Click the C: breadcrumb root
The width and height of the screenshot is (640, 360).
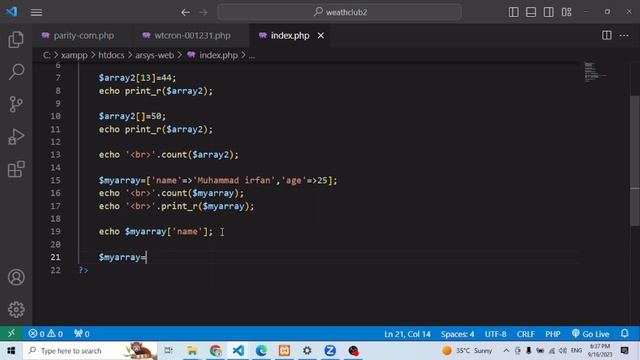47,55
